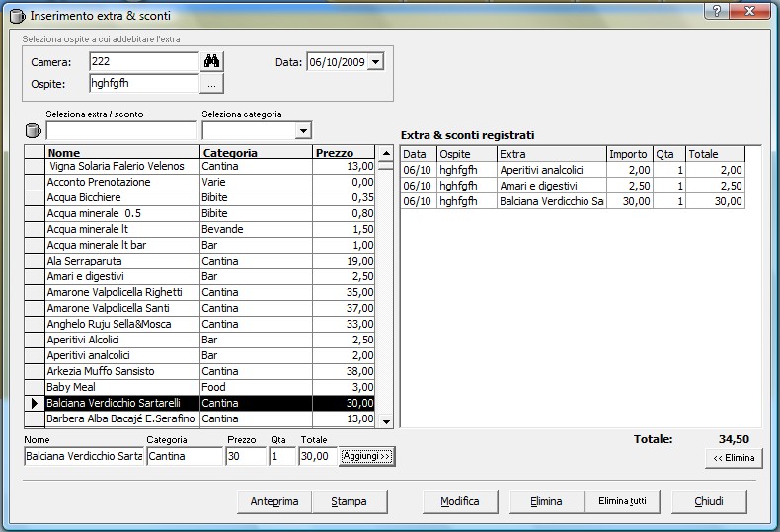
Task: Select the Arkezia Muffo Sansisto row
Action: [199, 371]
